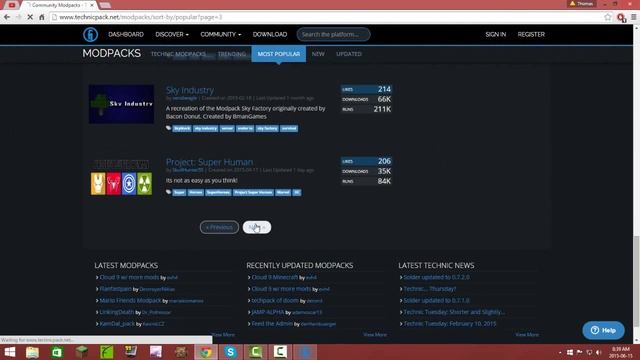640x360 pixels.
Task: Click the volume icon in the system tray
Action: click(x=598, y=352)
